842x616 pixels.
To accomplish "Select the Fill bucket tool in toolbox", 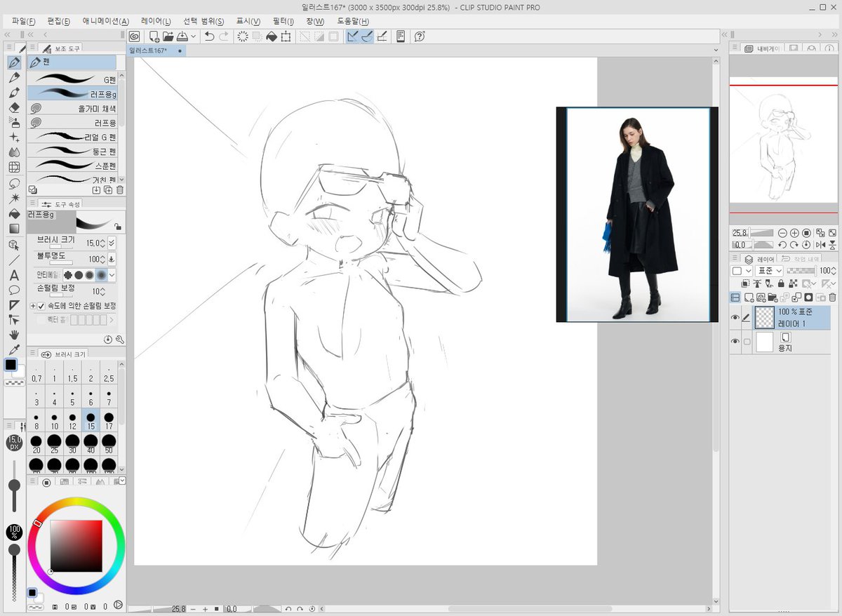I will (14, 213).
